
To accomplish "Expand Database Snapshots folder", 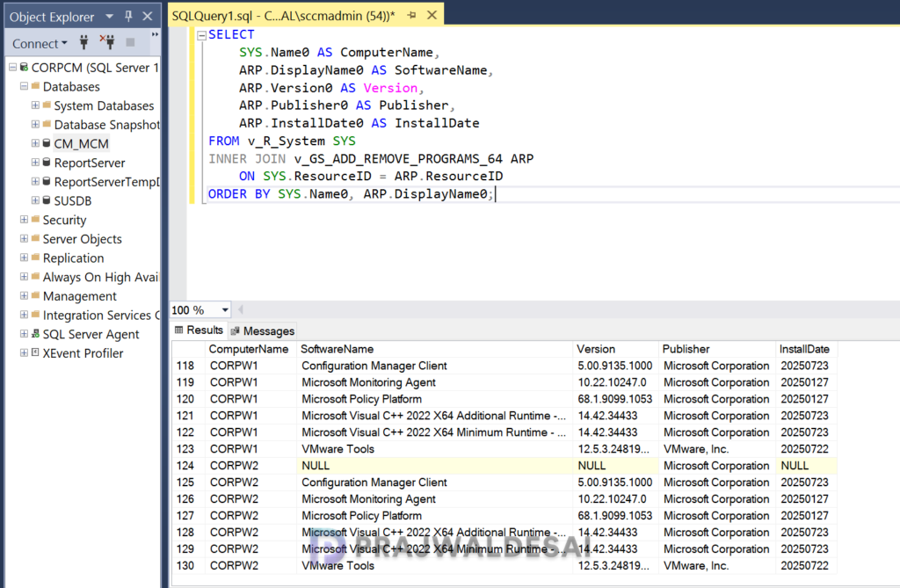I will pos(35,124).
